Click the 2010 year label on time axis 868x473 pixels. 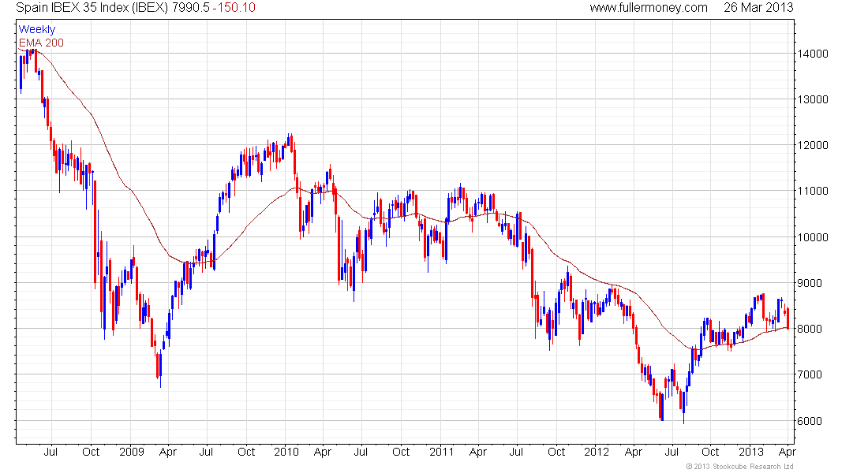tap(286, 452)
